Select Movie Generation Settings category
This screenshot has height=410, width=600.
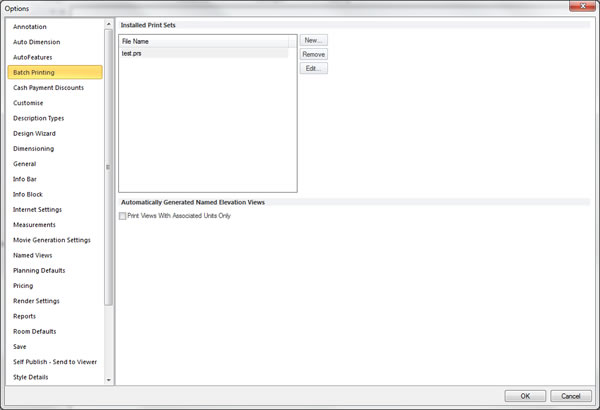(52, 240)
